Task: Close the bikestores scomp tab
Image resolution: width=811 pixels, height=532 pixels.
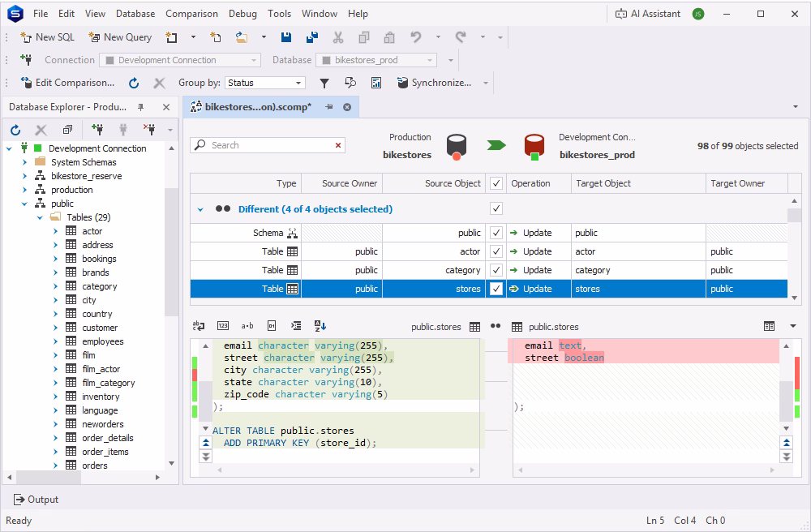Action: click(347, 107)
